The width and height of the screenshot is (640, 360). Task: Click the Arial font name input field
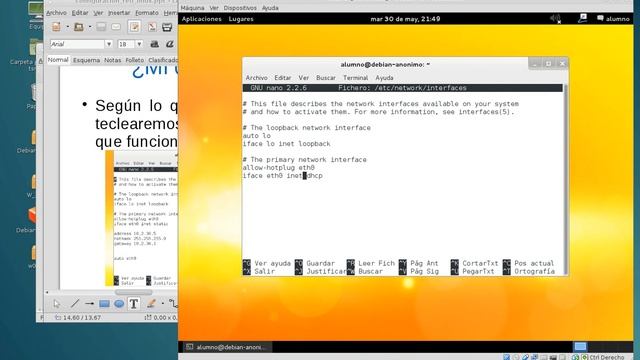[77, 44]
